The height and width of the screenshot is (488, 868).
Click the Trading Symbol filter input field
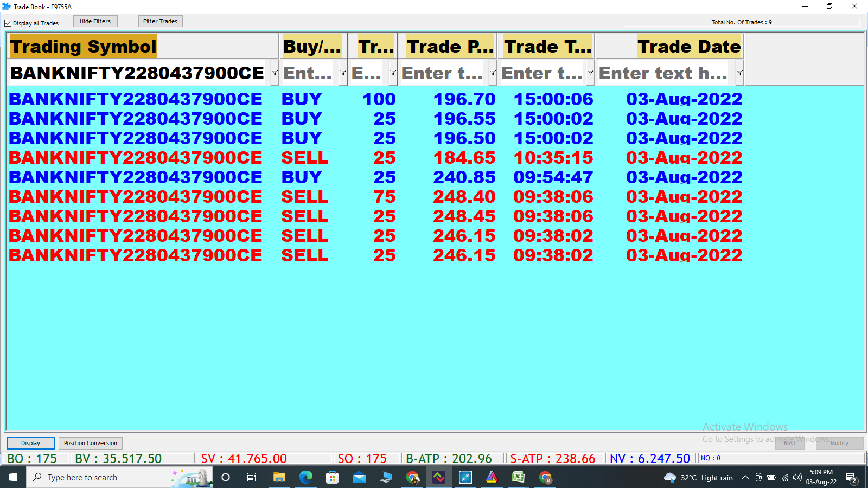point(139,73)
